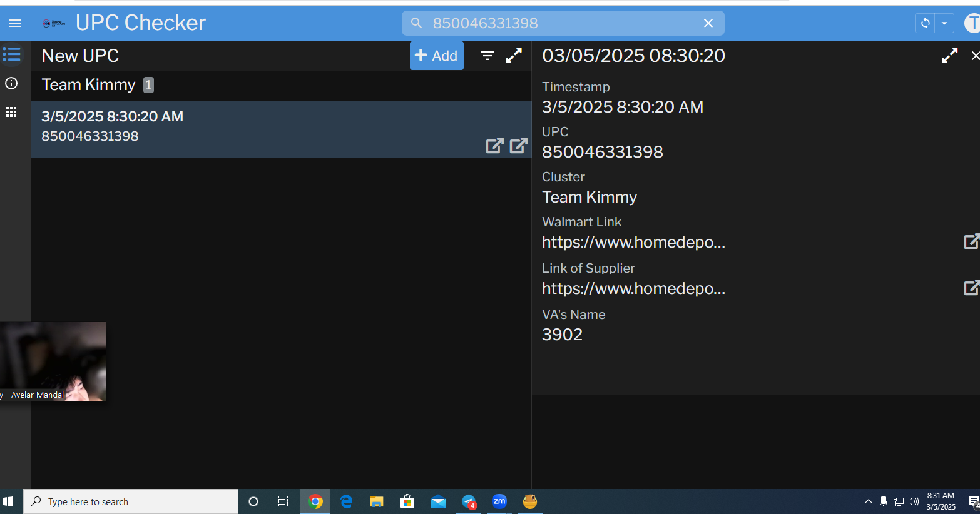
Task: Open the Mail app from the taskbar
Action: [438, 501]
